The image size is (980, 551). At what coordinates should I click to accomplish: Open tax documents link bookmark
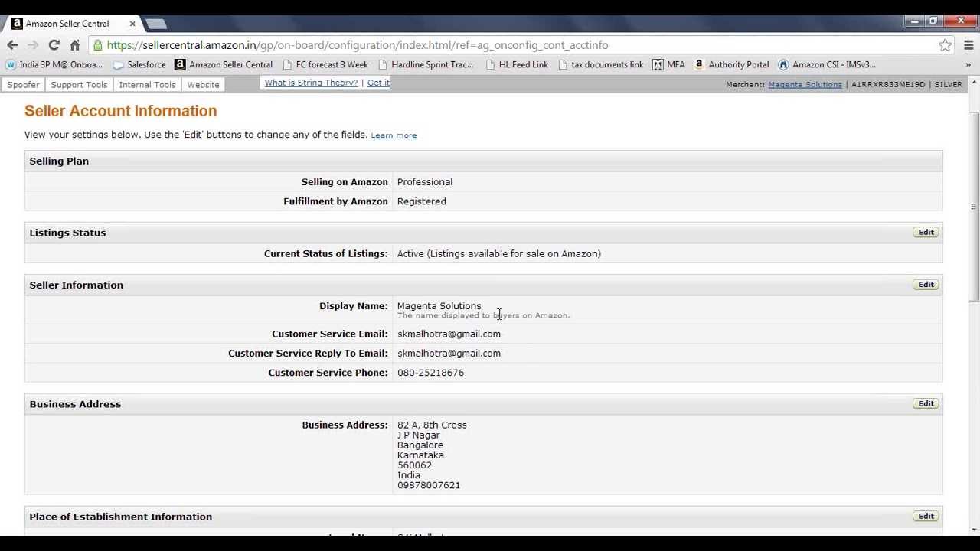600,64
